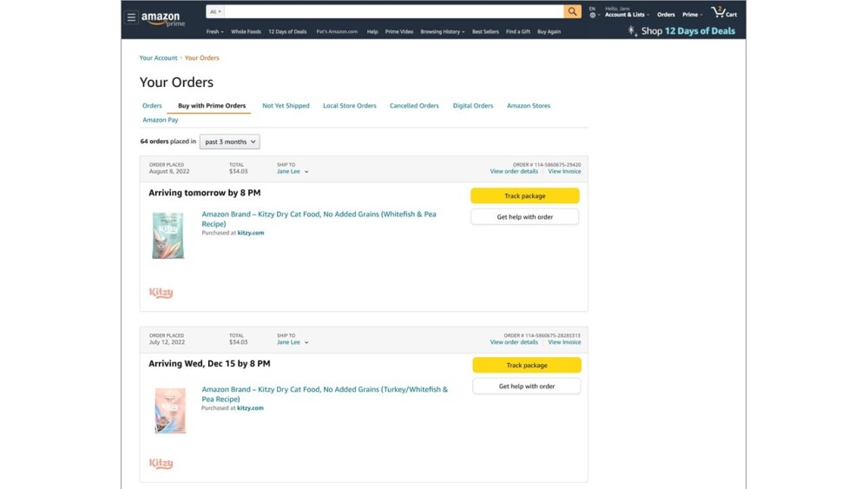Get help with the July 12 order
This screenshot has width=868, height=489.
[x=526, y=387]
